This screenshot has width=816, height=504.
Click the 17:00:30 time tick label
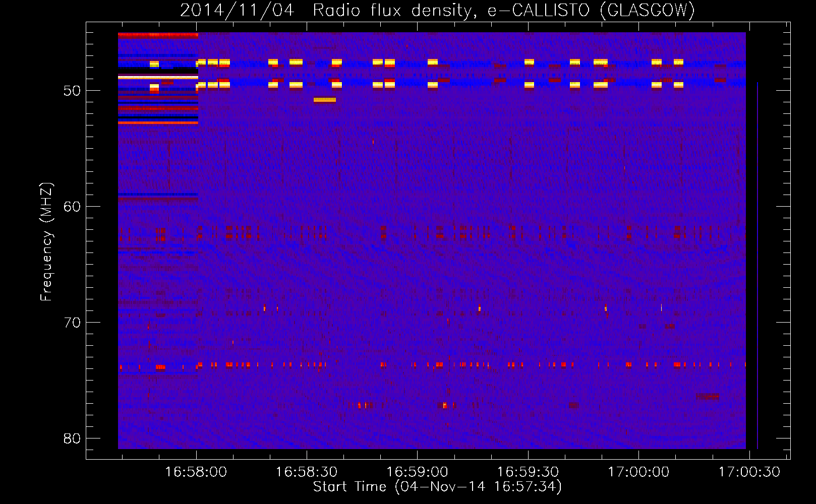[749, 472]
